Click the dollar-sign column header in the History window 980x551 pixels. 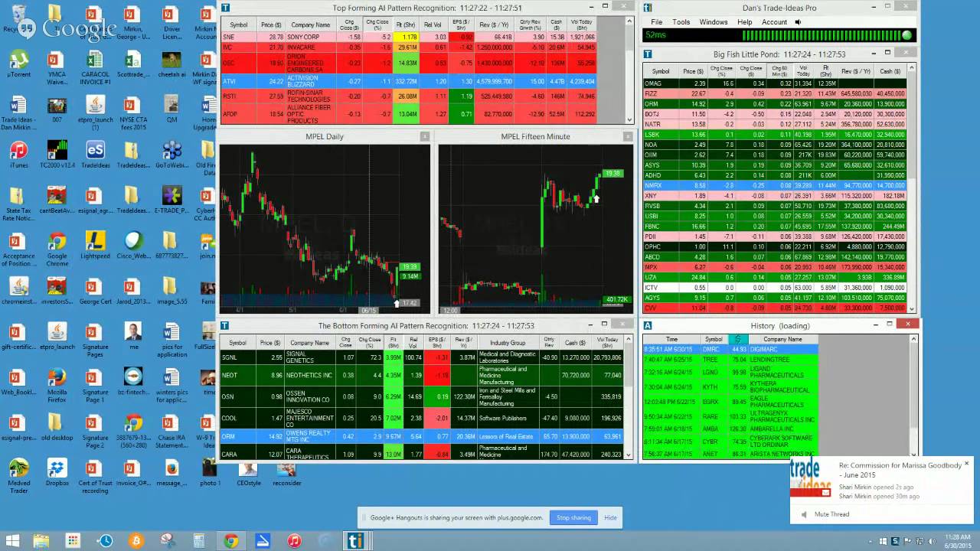[x=738, y=339]
